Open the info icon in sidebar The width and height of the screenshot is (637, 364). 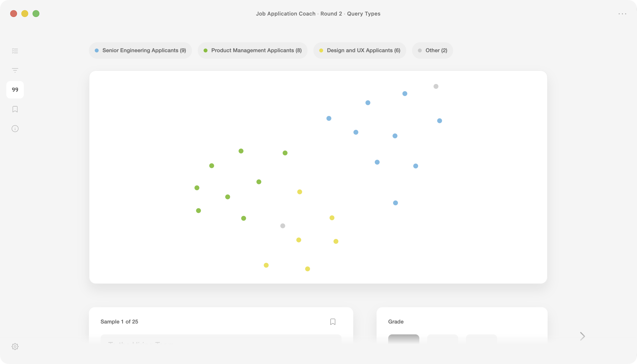[15, 129]
